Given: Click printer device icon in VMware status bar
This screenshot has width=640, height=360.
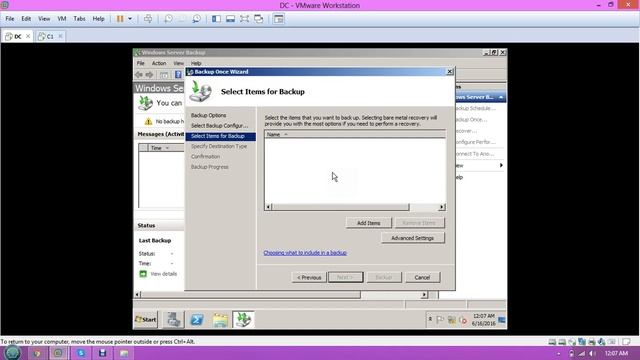Looking at the screenshot, I should click(x=591, y=342).
